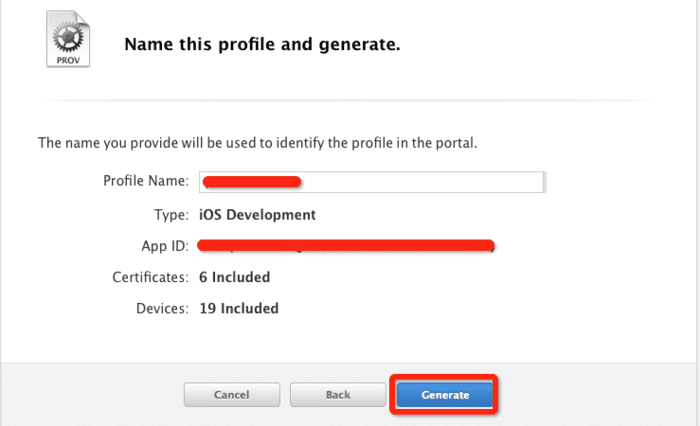Screen dimensions: 700x426
Task: Click the Cancel button
Action: [231, 395]
